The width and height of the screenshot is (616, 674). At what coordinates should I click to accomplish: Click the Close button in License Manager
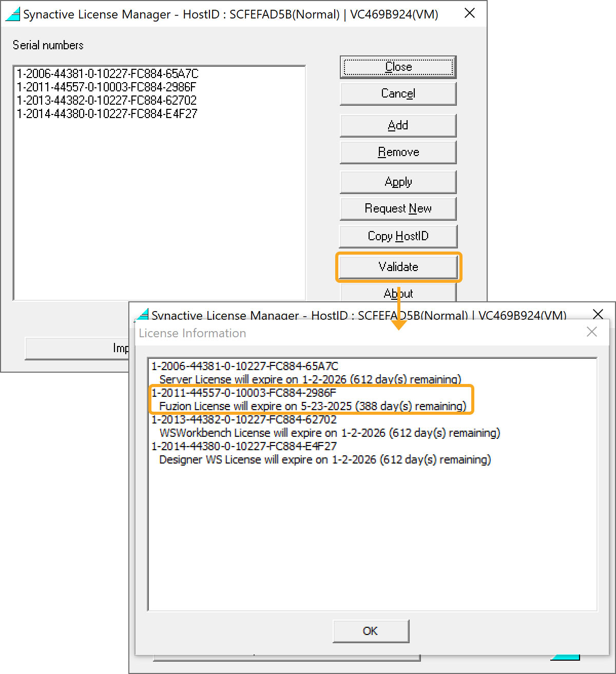(398, 67)
